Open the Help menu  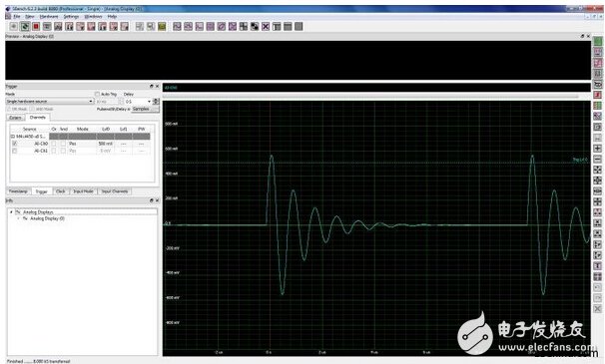click(112, 17)
